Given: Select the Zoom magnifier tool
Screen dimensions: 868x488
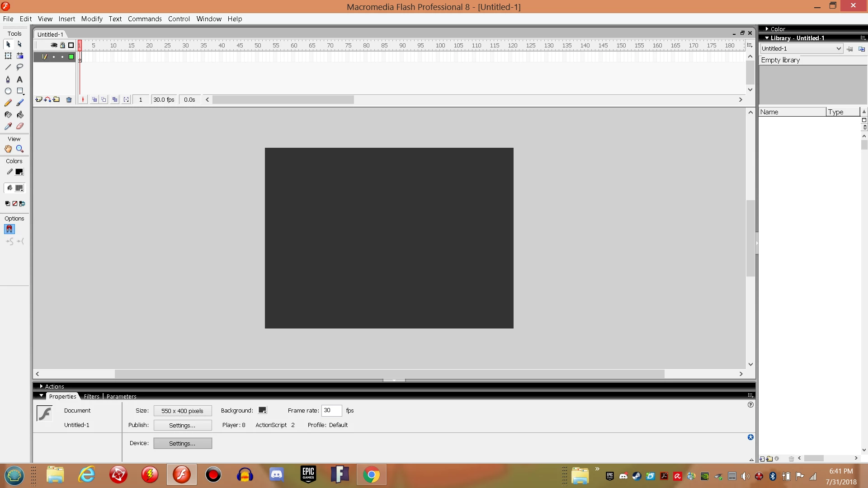Looking at the screenshot, I should pyautogui.click(x=20, y=149).
